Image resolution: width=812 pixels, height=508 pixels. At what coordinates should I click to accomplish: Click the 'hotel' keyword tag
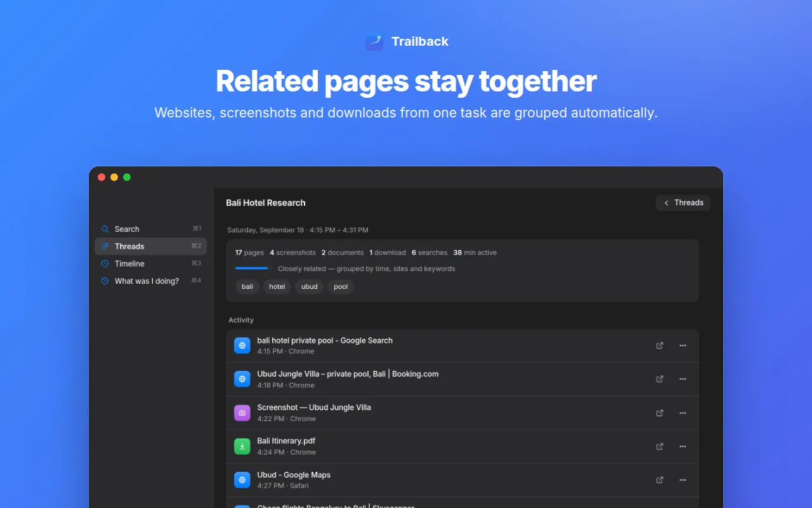[x=277, y=286]
